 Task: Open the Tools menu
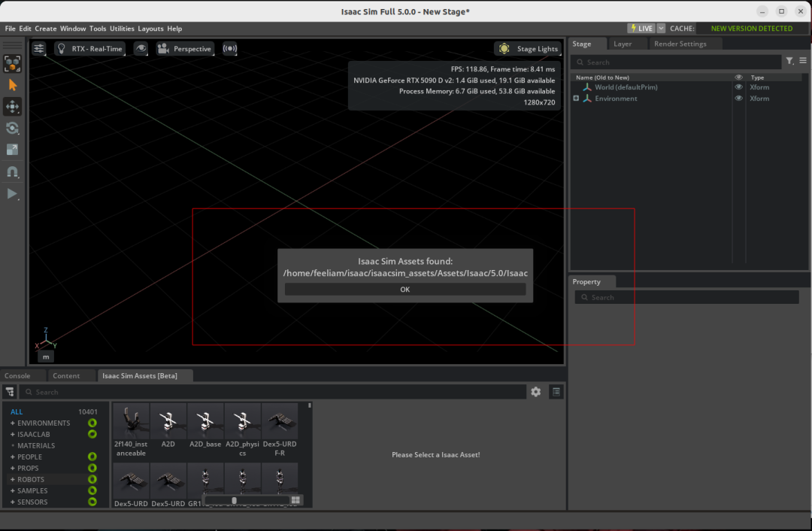click(x=97, y=29)
